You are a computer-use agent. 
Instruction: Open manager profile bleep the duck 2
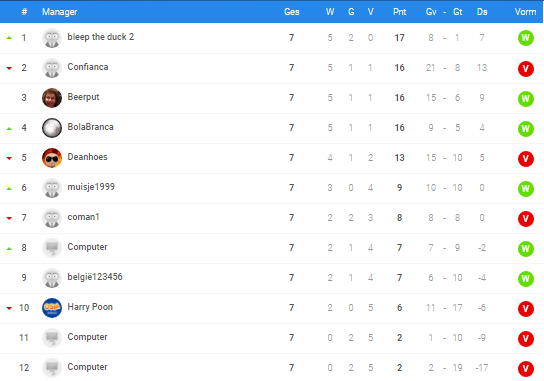[x=101, y=37]
